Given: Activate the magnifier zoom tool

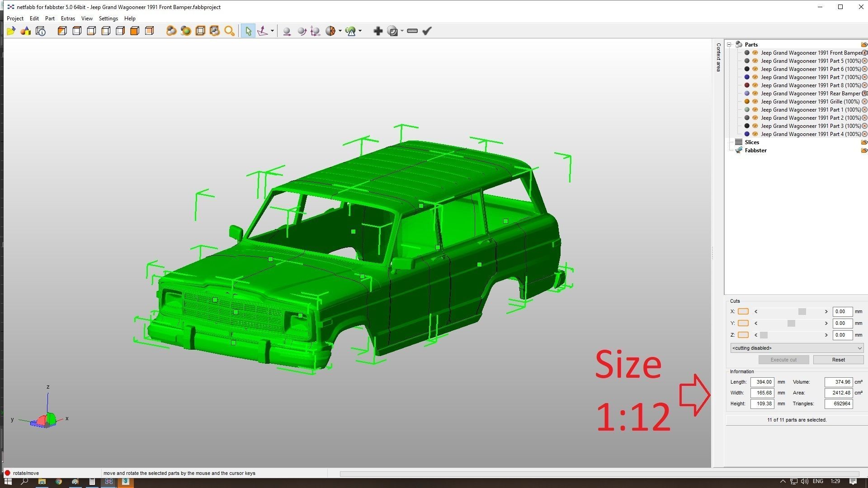Looking at the screenshot, I should (x=230, y=31).
